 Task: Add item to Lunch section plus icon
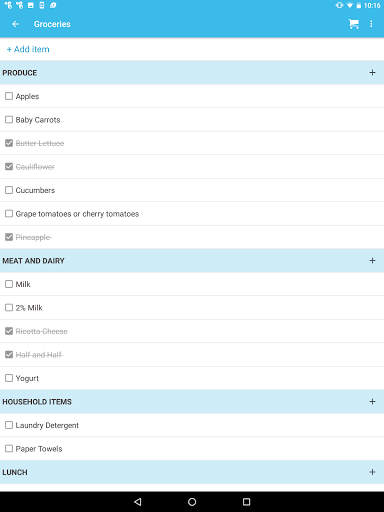372,472
